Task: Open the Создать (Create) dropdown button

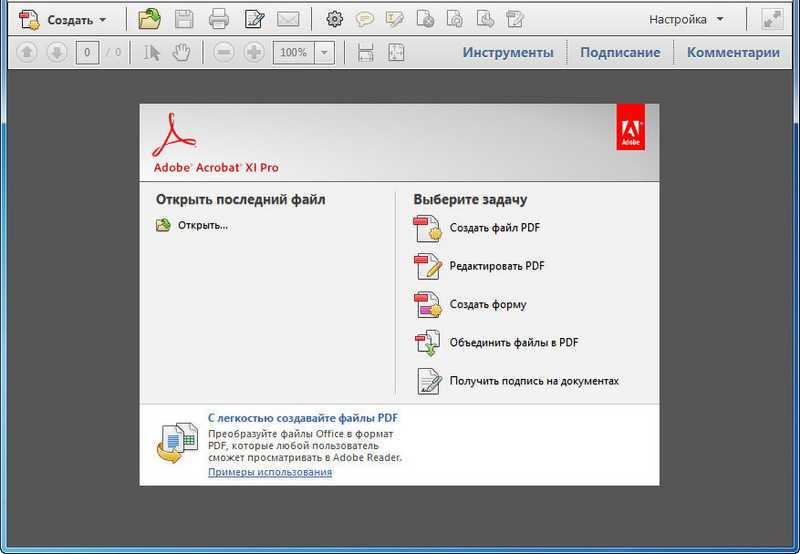Action: pos(63,20)
